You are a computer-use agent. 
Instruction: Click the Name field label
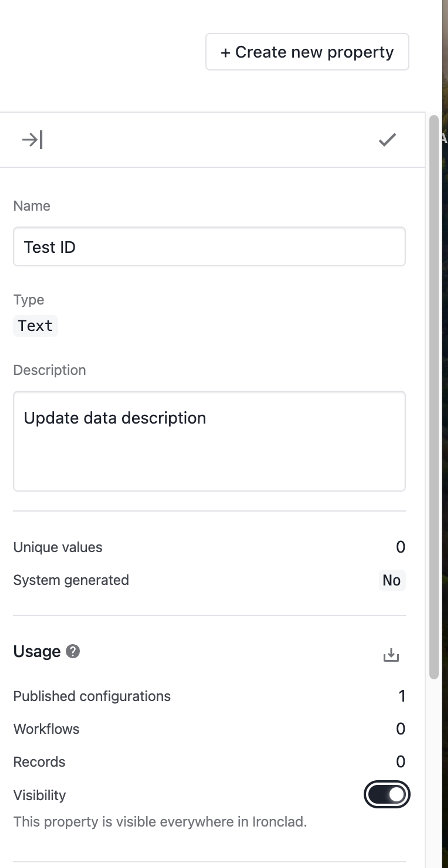(x=32, y=206)
